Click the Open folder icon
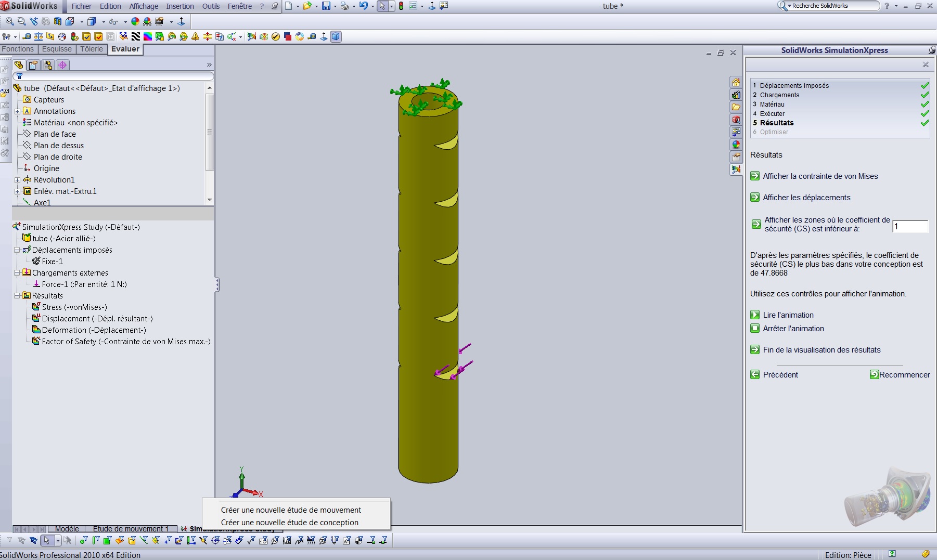937x560 pixels. click(307, 6)
